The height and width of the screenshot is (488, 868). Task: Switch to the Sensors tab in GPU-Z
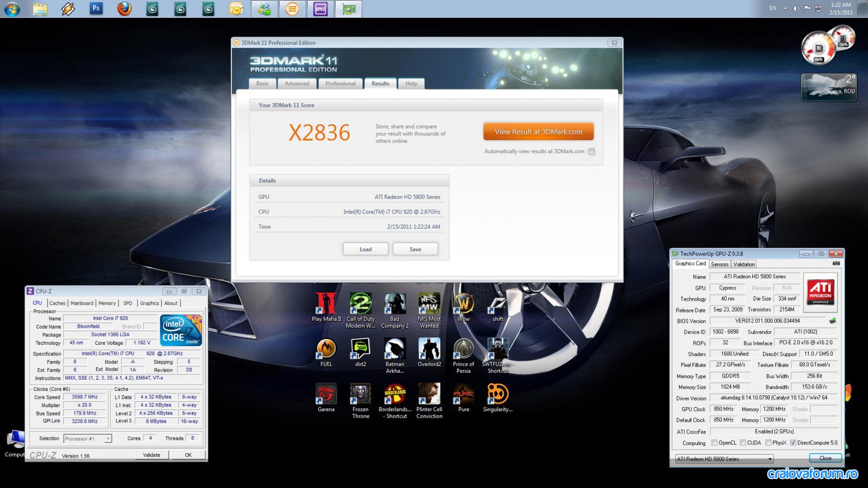pyautogui.click(x=719, y=264)
